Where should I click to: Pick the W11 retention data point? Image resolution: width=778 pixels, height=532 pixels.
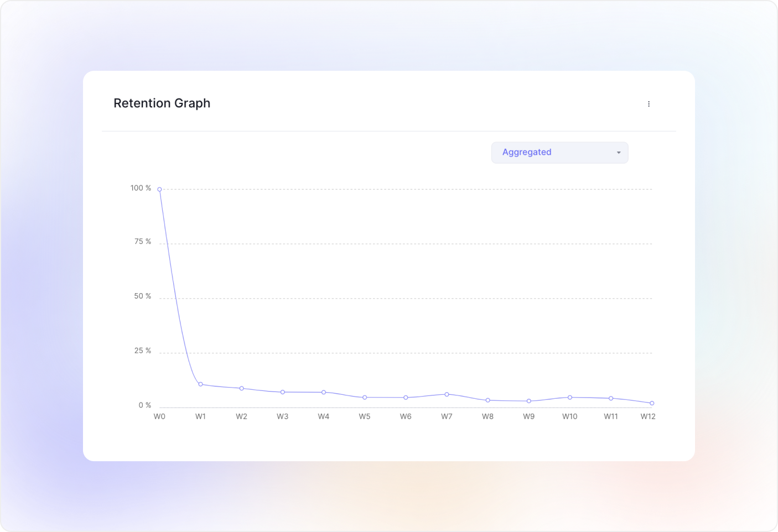(x=611, y=398)
